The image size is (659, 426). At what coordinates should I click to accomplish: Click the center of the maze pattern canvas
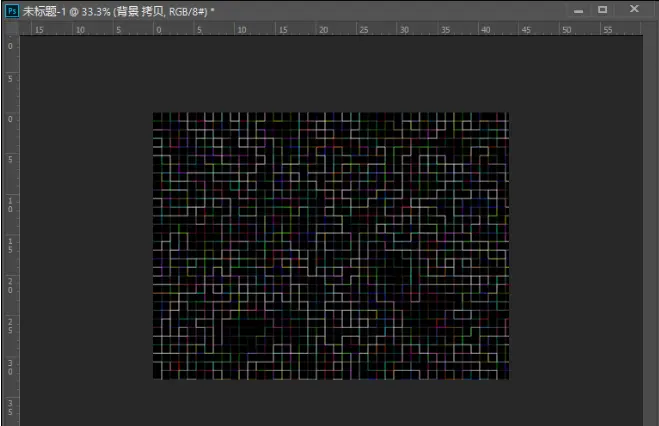331,246
